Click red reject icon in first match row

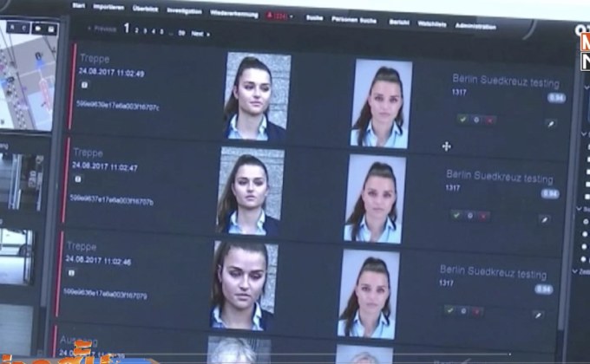tap(489, 120)
